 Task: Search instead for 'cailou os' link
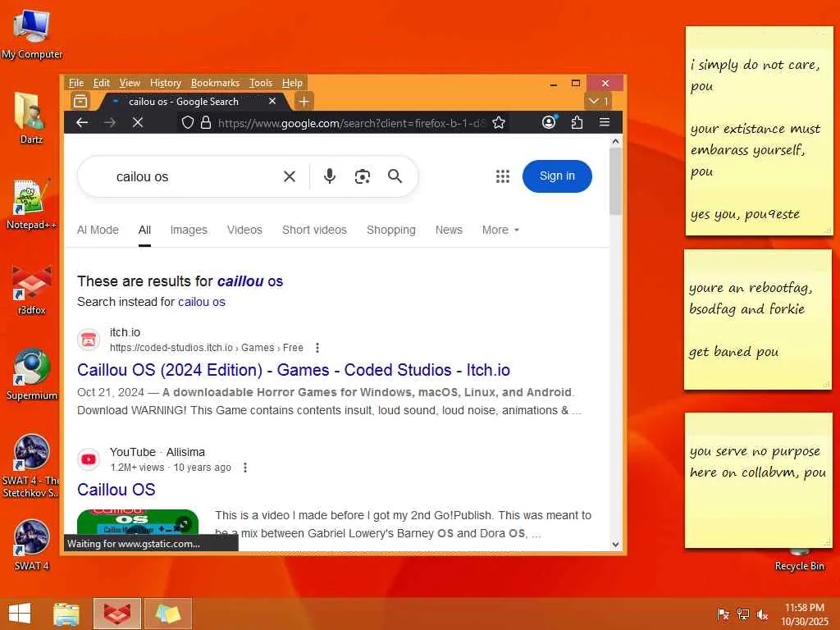pos(202,302)
